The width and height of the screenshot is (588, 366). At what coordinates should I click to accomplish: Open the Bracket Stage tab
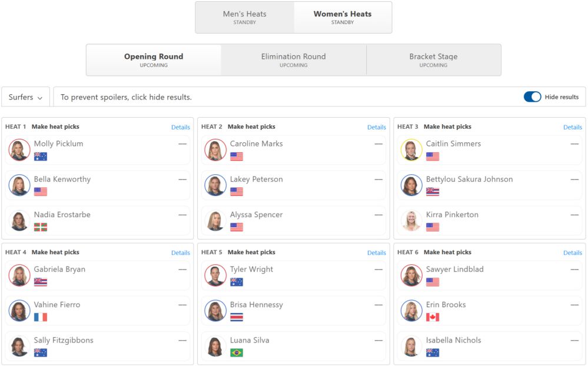[x=433, y=60]
